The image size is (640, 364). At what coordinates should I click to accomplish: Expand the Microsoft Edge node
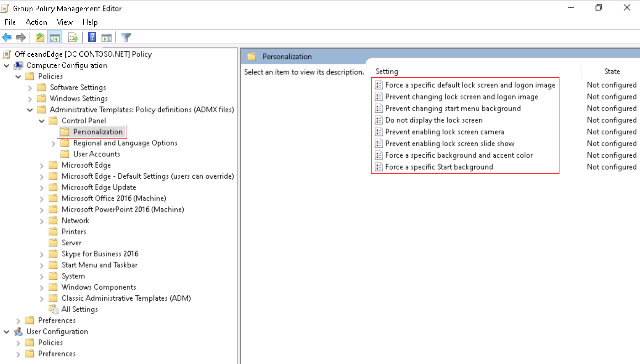[x=41, y=165]
